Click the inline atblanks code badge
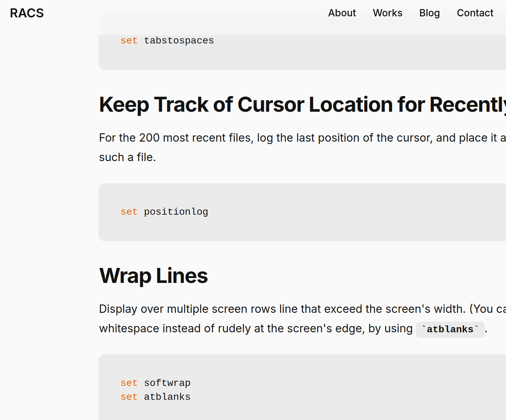 coord(450,329)
